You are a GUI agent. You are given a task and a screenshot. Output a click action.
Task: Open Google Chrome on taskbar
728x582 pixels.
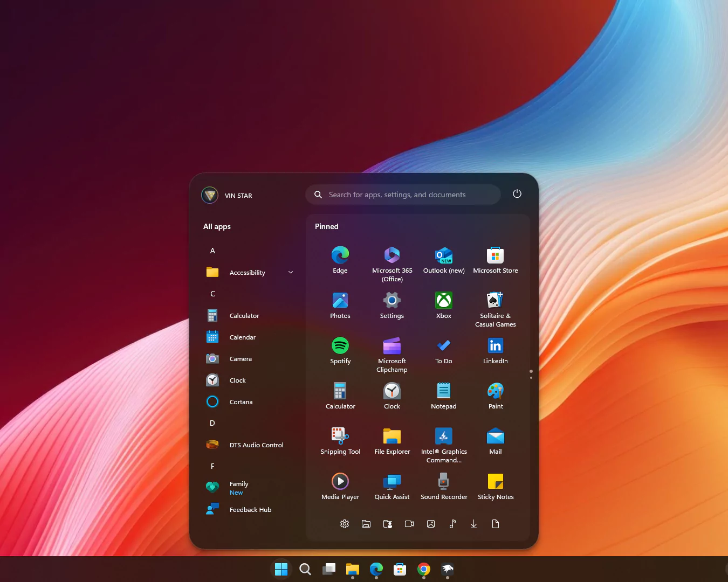(x=423, y=569)
